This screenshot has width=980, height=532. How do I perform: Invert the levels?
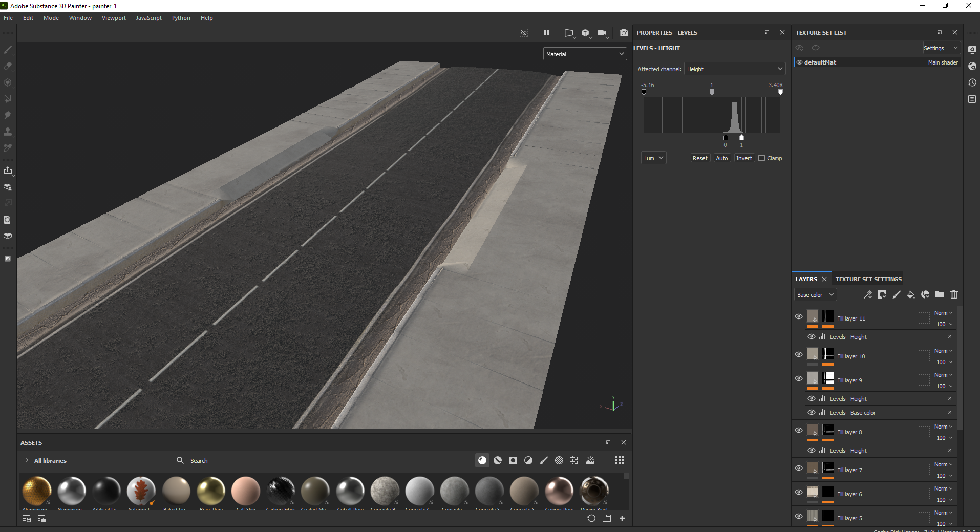click(744, 158)
